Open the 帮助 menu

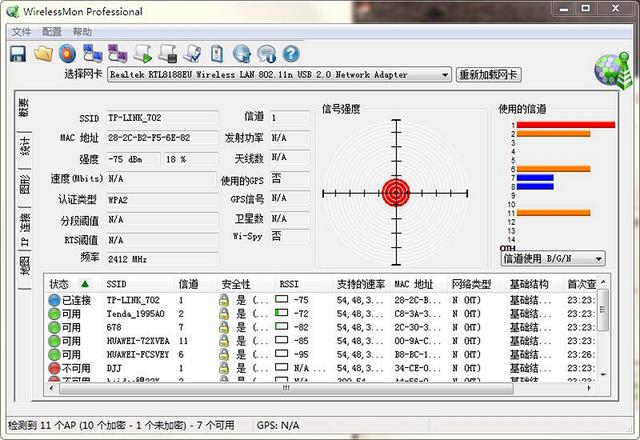click(82, 32)
